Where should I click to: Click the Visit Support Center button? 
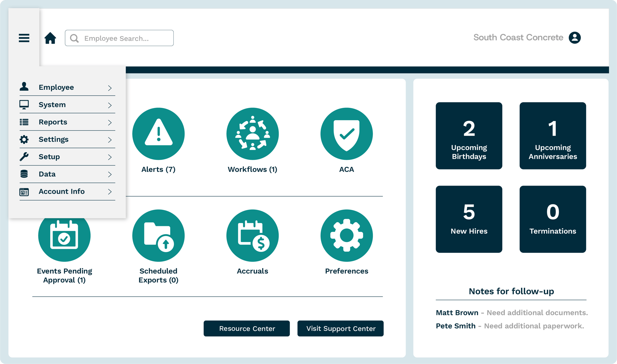(341, 329)
